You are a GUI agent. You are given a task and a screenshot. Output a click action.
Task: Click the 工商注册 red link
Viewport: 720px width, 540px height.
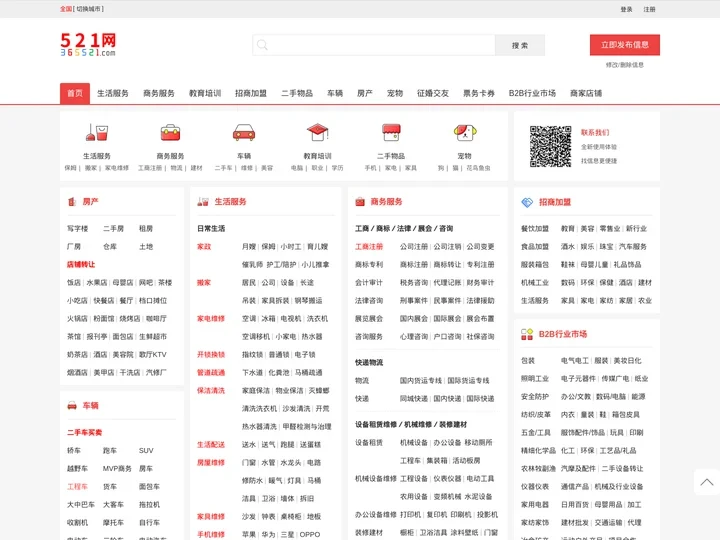tap(369, 247)
